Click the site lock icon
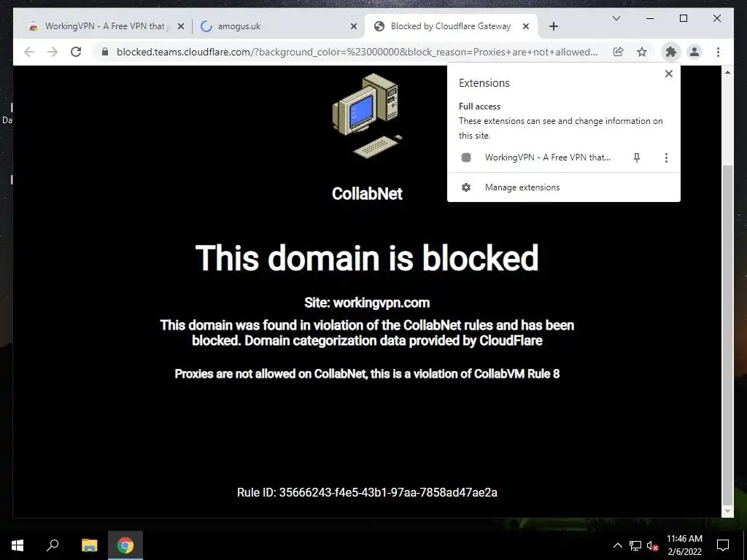Screen dimensions: 747x560 [x=105, y=52]
